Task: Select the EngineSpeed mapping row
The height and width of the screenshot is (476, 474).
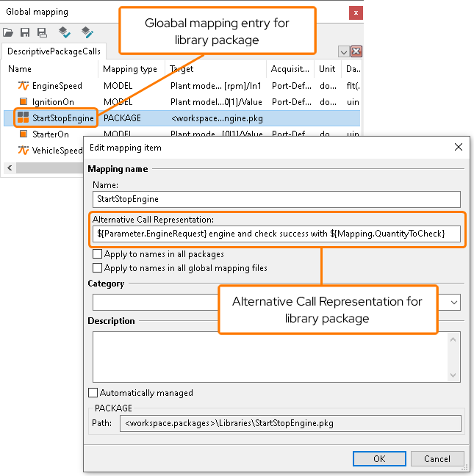Action: (182, 86)
